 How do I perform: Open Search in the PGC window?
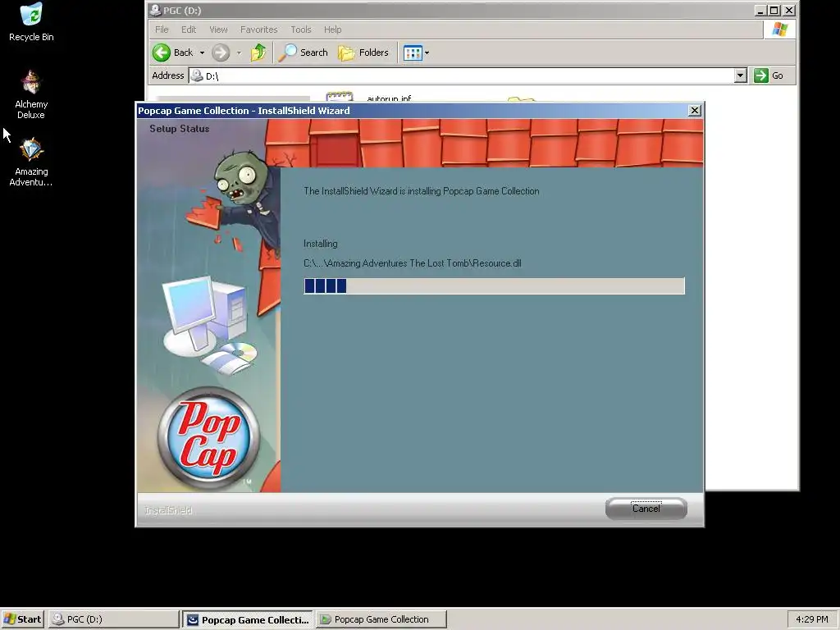point(304,52)
